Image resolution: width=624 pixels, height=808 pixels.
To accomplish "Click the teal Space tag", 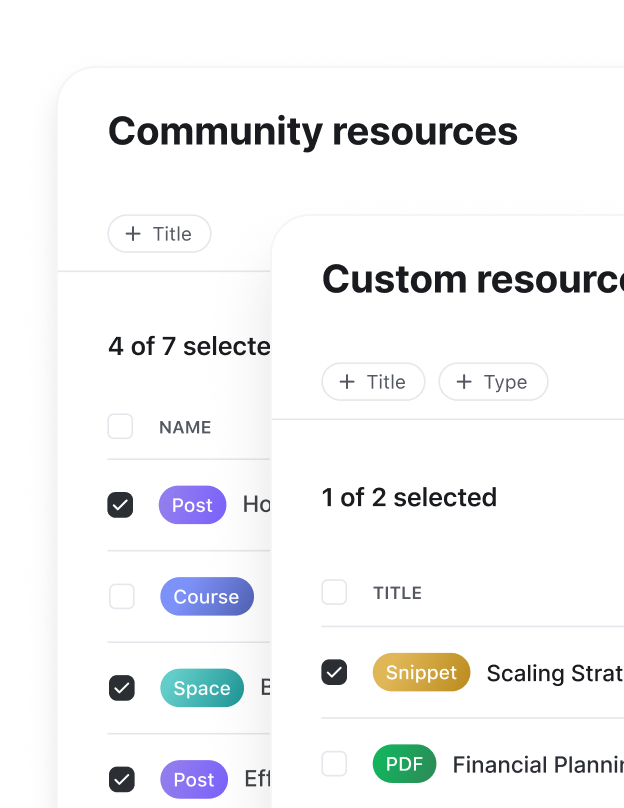I will 201,688.
